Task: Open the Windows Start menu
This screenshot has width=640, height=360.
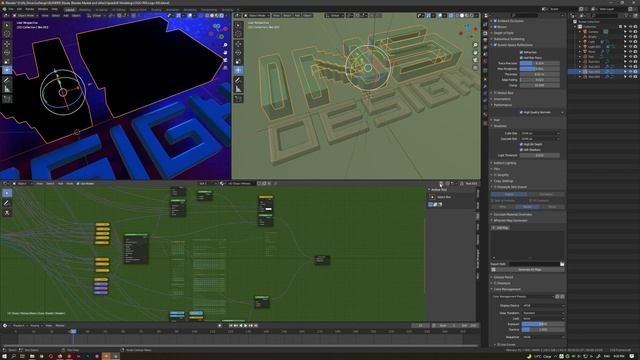Action: (x=4, y=356)
